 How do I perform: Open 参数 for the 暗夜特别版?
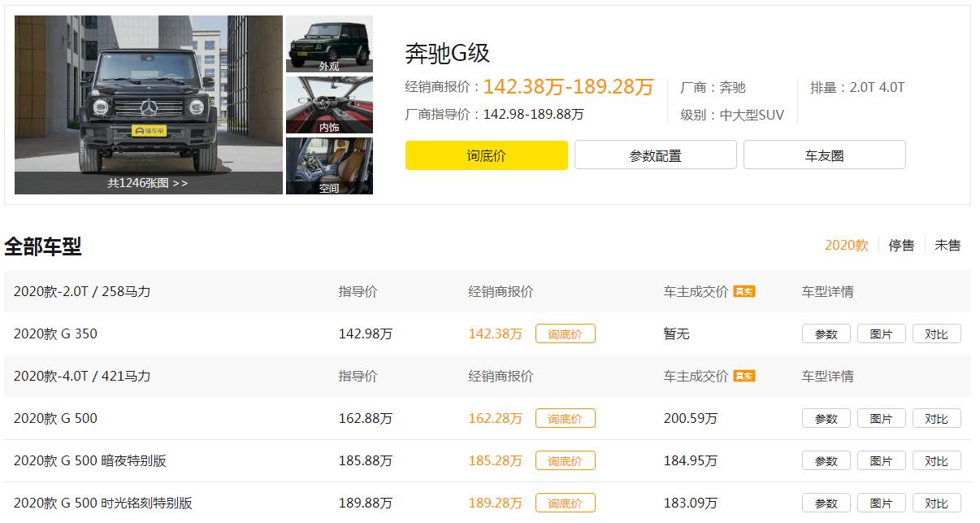[x=826, y=460]
